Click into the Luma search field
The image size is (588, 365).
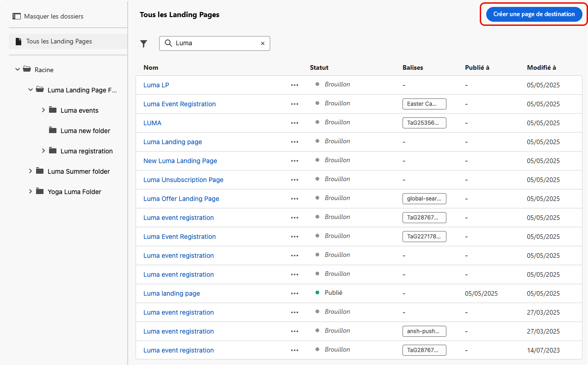tap(215, 43)
